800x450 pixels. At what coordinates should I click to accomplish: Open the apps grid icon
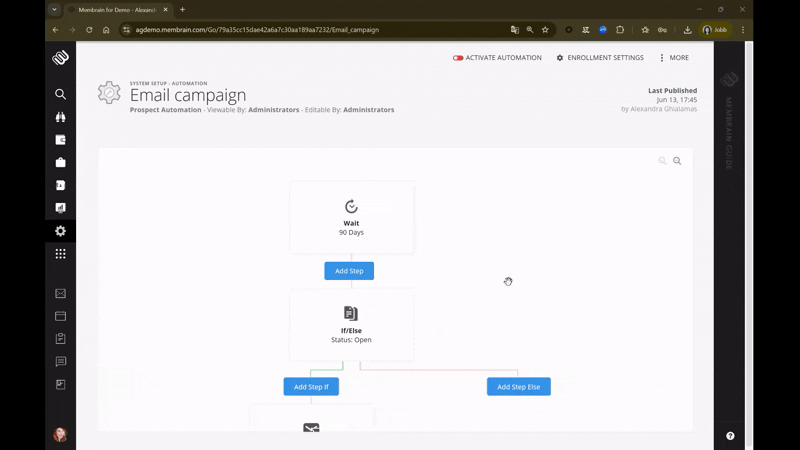60,254
